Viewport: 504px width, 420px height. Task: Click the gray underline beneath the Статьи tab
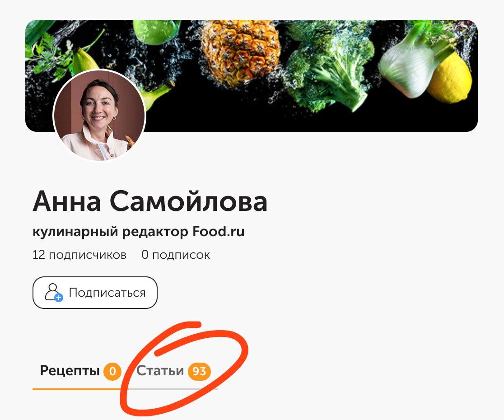coord(173,389)
